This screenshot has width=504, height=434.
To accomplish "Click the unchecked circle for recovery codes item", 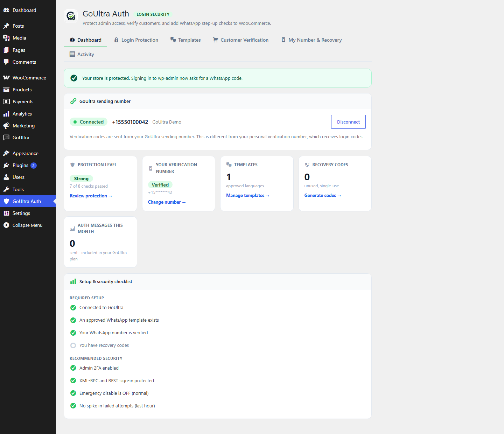I will tap(73, 345).
